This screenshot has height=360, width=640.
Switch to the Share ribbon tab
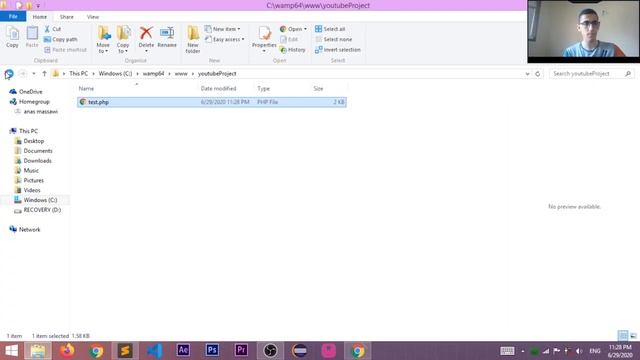[67, 17]
